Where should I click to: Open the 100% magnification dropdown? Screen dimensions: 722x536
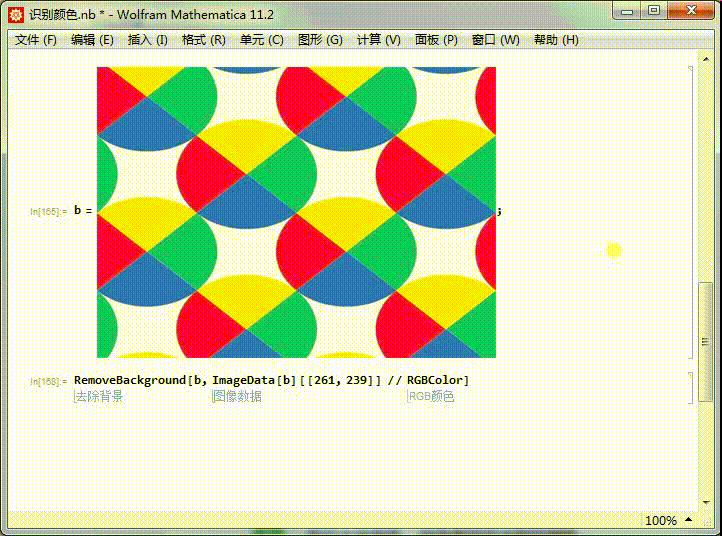[x=668, y=520]
